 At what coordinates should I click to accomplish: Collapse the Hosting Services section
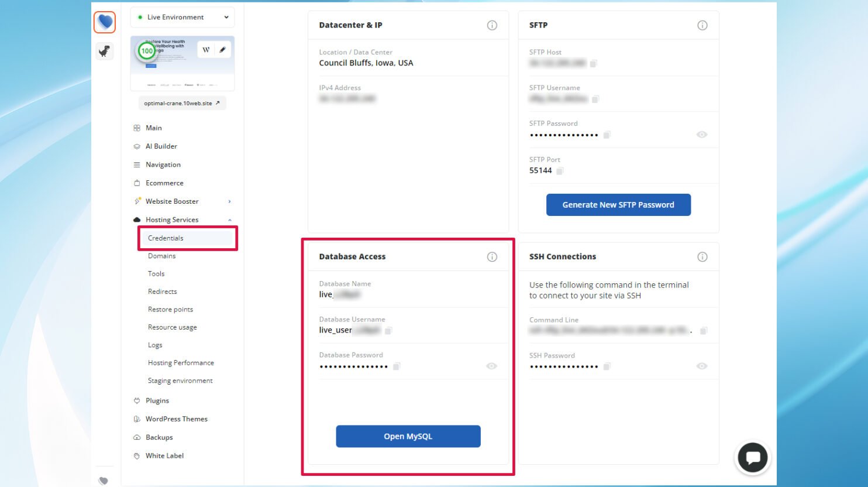click(x=230, y=220)
